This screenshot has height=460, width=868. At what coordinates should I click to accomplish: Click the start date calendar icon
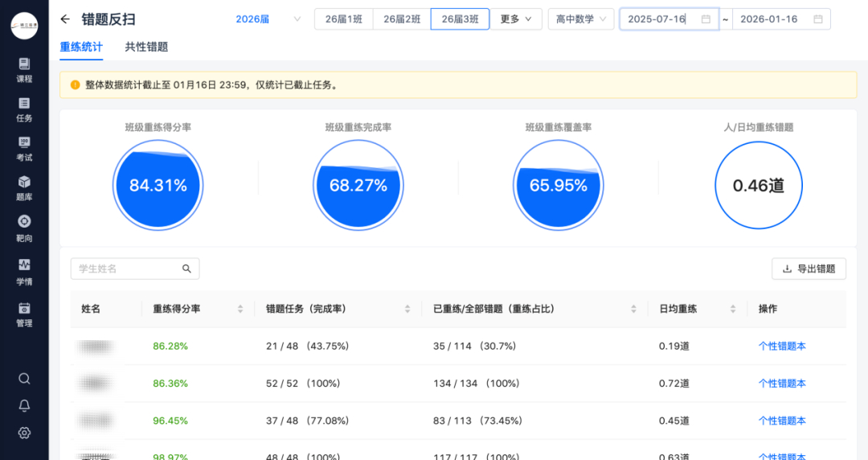706,18
